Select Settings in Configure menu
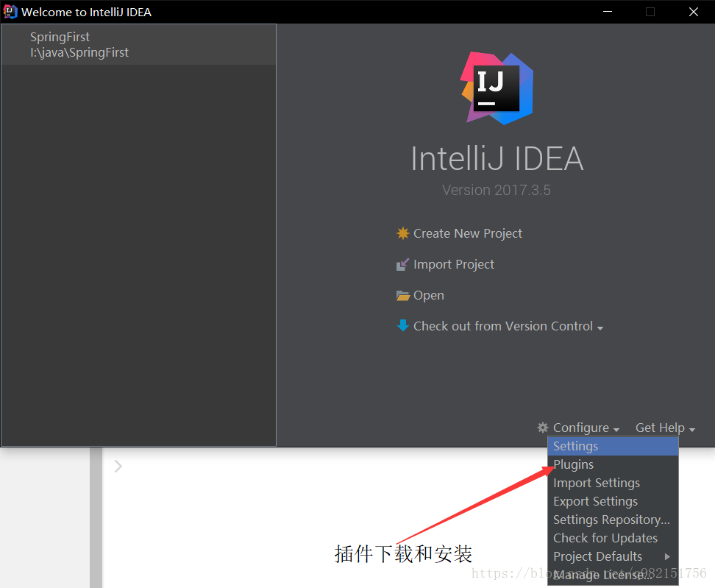Viewport: 715px width, 588px height. 613,446
